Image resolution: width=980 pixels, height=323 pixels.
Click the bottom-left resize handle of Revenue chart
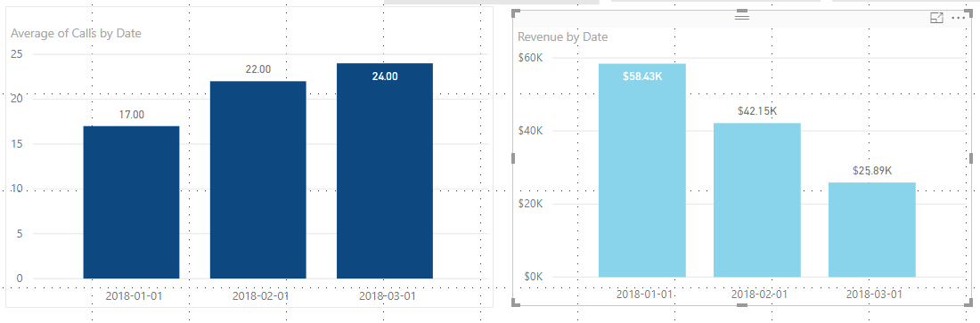click(516, 303)
